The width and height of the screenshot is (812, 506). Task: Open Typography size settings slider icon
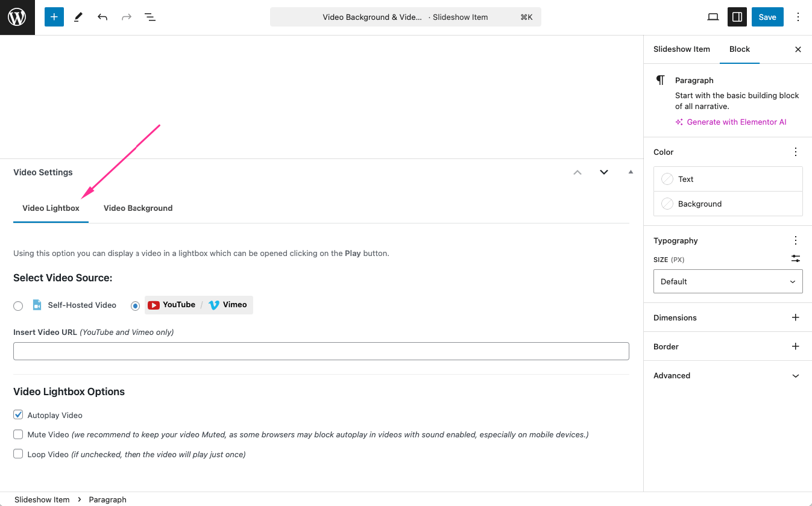tap(796, 258)
